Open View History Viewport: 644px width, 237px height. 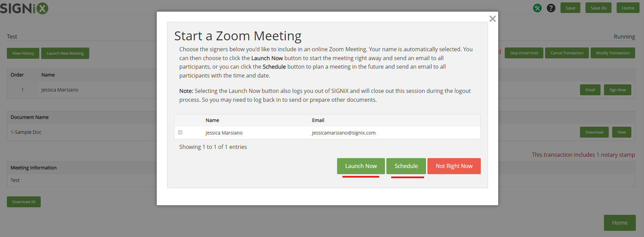coord(23,53)
